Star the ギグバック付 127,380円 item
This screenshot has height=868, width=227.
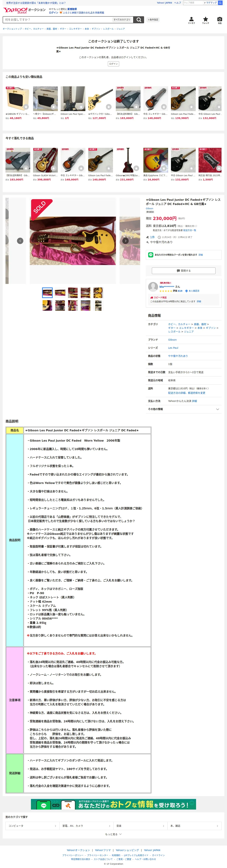click(109, 107)
